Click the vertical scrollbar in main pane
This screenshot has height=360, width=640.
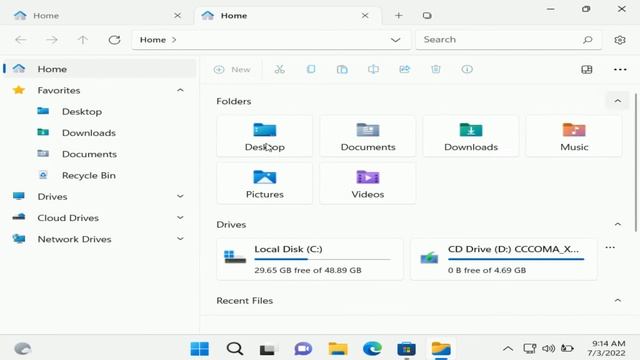coord(636,163)
